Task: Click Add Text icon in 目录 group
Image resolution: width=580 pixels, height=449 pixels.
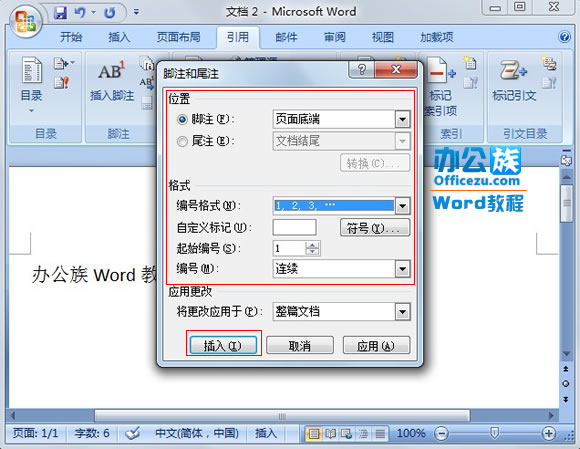Action: [63, 64]
